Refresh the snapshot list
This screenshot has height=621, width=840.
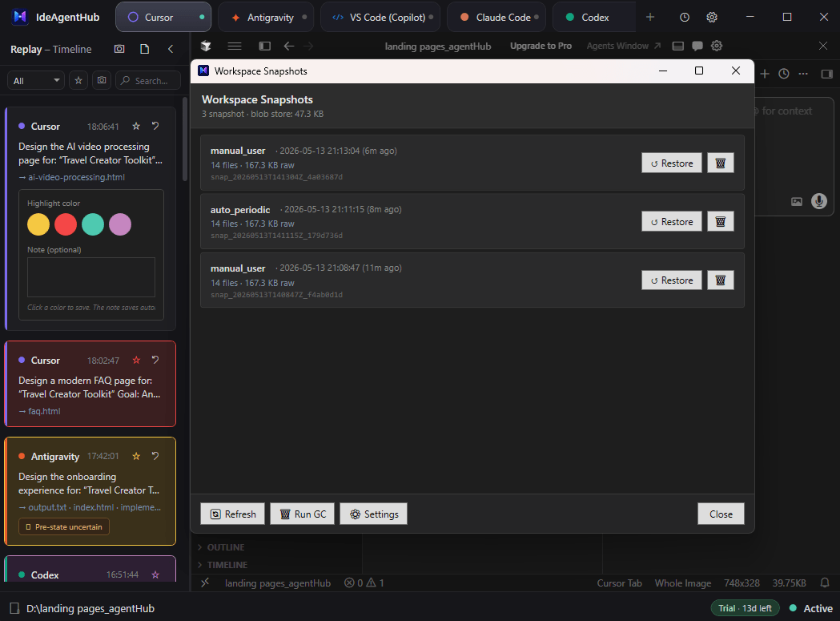point(232,514)
